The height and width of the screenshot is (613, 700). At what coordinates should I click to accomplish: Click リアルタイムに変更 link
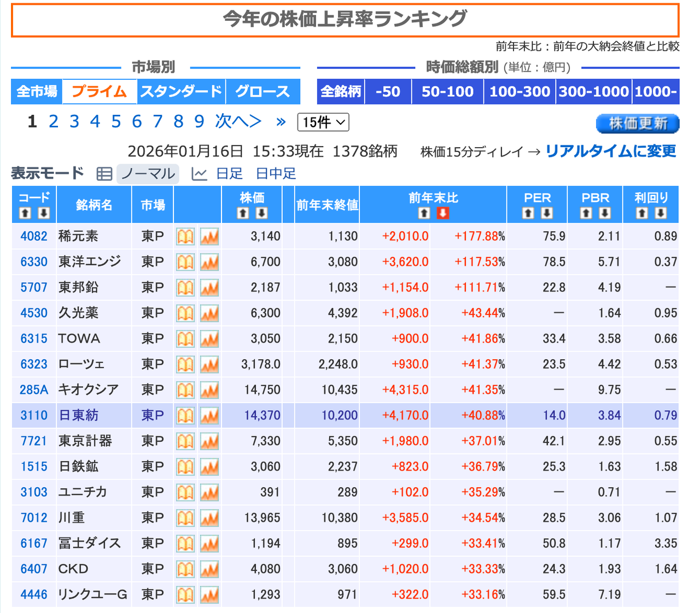(610, 151)
